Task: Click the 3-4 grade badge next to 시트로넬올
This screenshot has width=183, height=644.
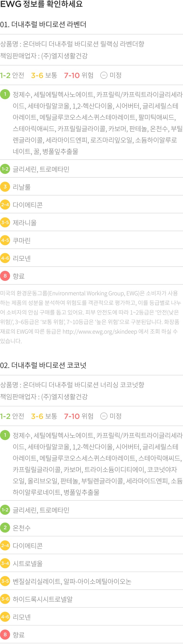Action: tap(5, 563)
